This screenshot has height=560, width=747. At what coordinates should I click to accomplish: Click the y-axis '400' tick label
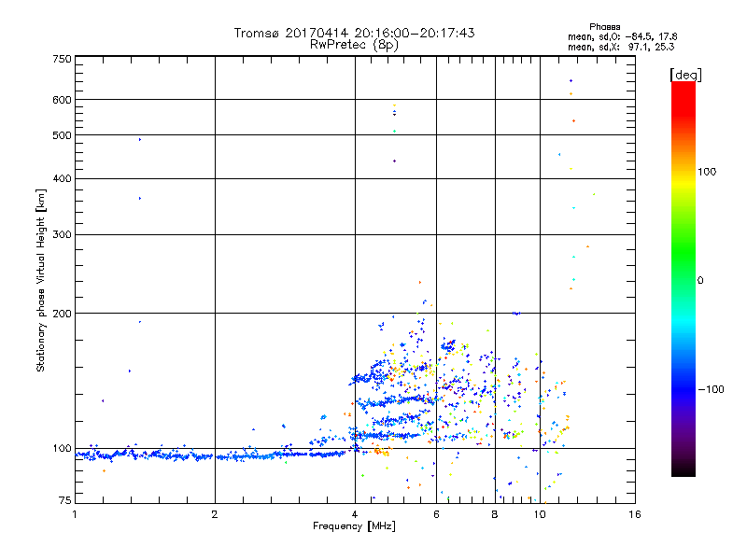[62, 178]
